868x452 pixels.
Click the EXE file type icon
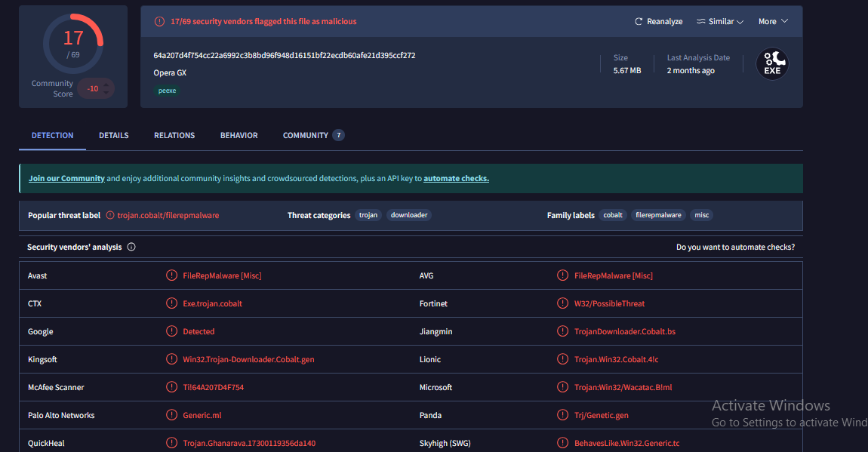772,64
